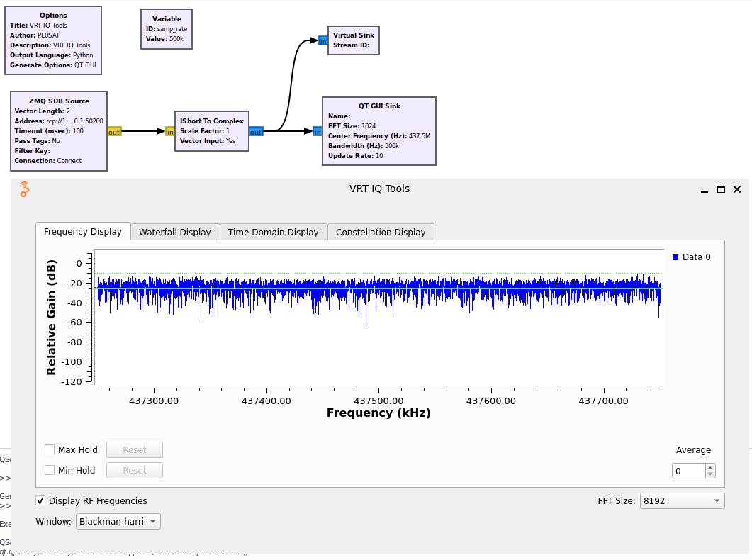Click into the Average number field

pyautogui.click(x=689, y=471)
